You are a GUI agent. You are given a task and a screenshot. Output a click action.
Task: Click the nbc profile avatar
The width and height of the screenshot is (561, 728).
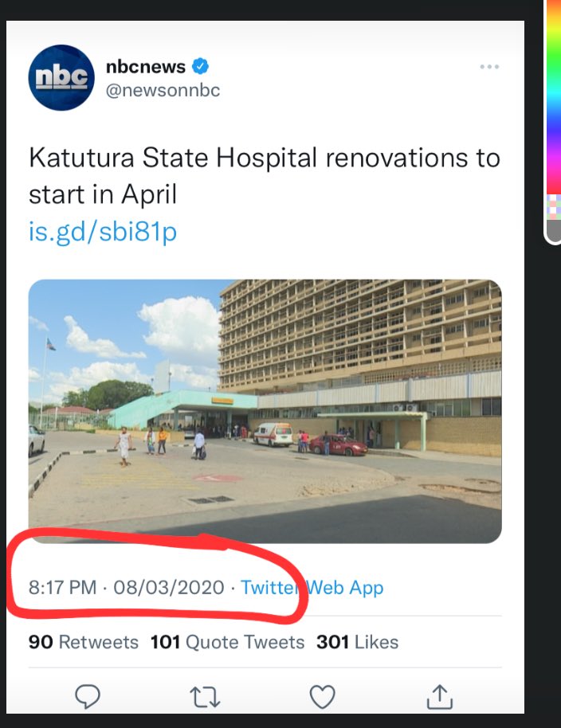(61, 77)
